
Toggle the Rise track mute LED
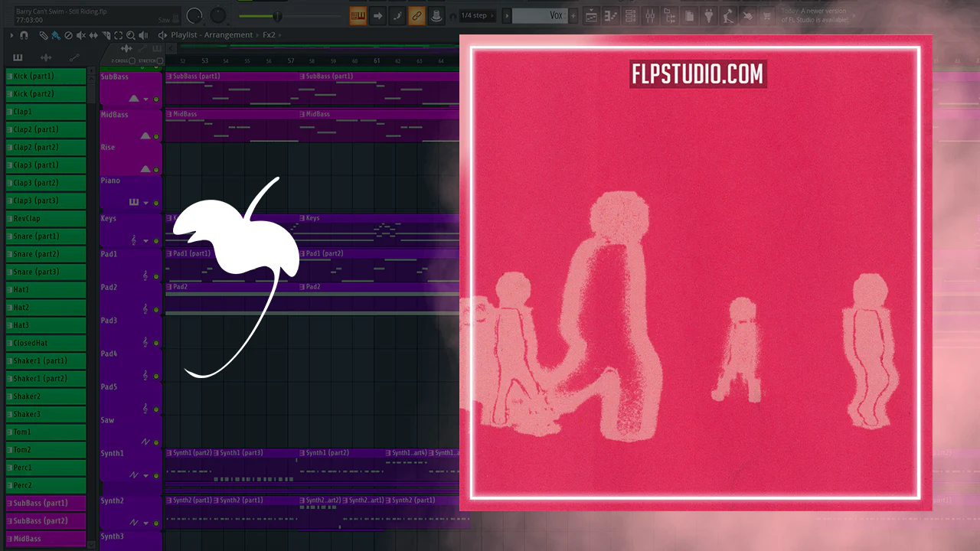[x=156, y=170]
